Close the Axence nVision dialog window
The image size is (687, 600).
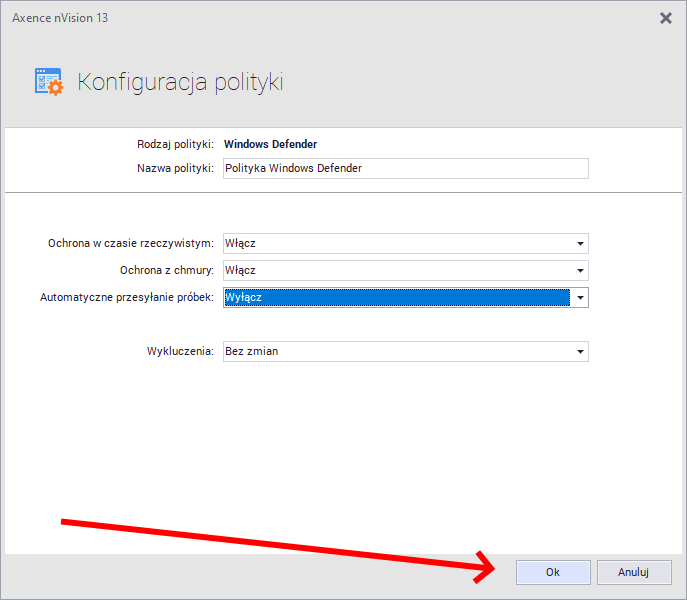click(666, 17)
